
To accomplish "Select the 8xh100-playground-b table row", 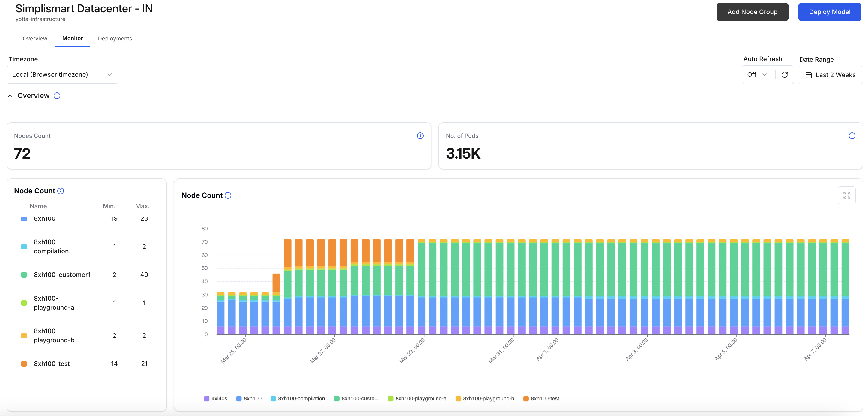I will 87,335.
